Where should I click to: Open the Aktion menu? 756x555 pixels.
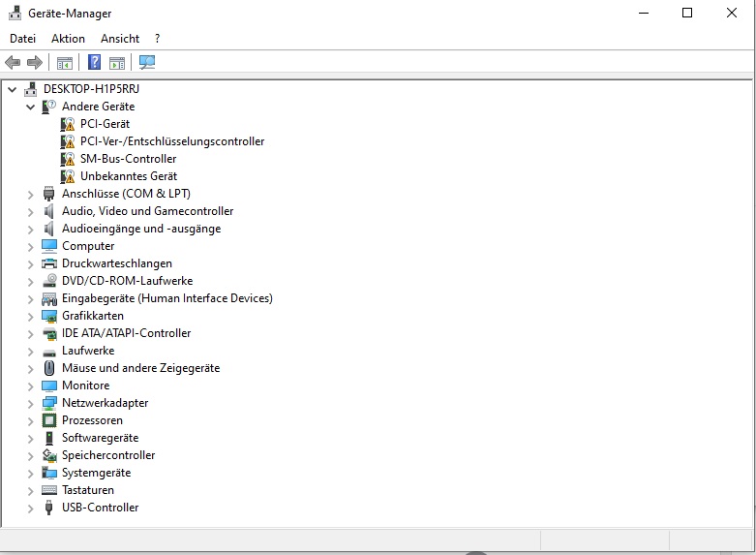click(x=68, y=39)
